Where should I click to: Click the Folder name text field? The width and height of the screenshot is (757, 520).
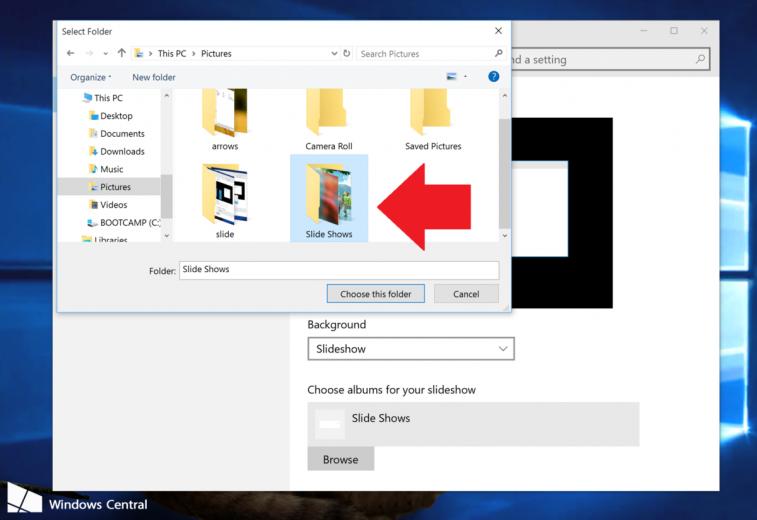click(x=339, y=270)
